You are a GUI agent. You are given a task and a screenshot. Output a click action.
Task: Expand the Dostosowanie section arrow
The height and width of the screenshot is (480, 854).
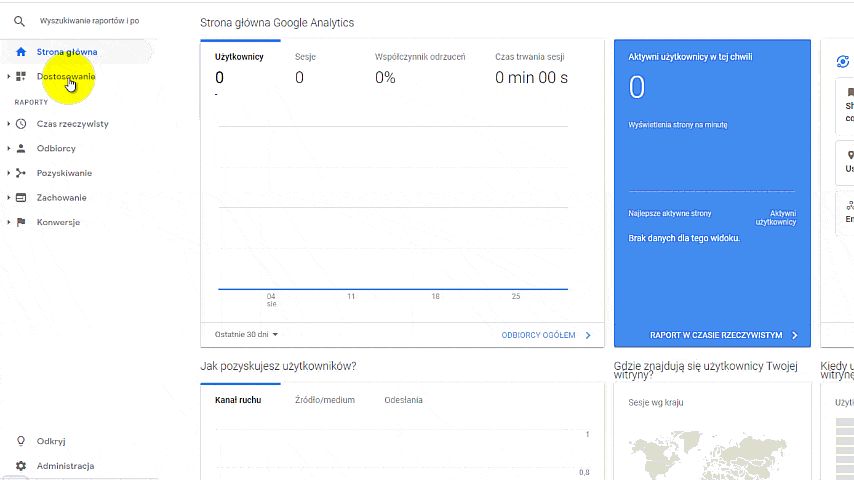pos(8,76)
